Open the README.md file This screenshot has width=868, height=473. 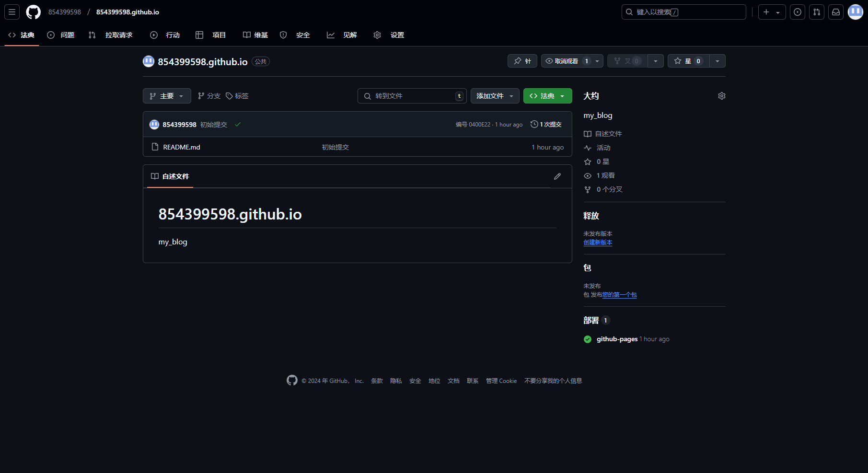[181, 147]
